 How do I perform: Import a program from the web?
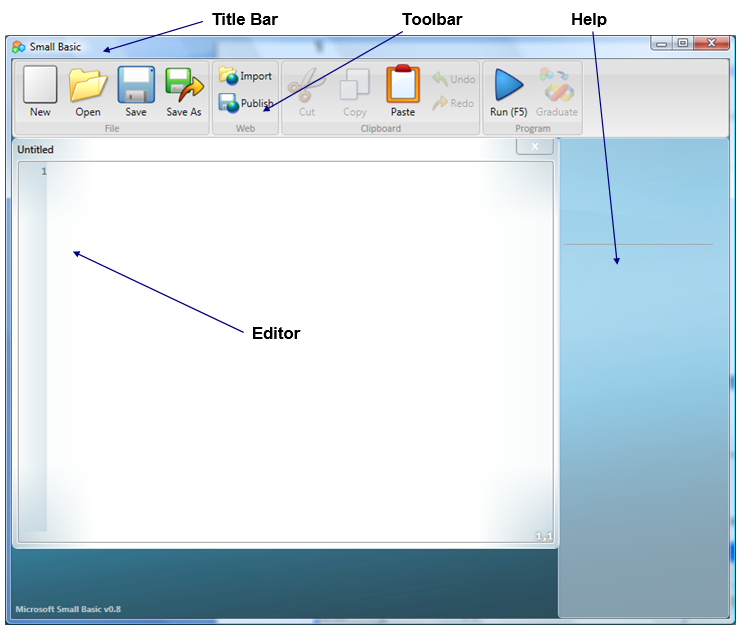245,76
